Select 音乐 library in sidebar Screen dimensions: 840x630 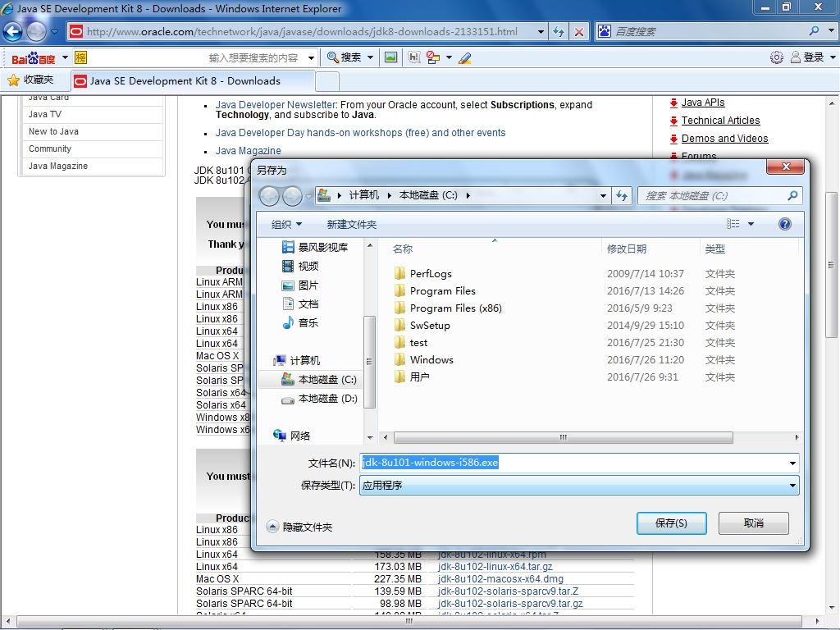301,322
